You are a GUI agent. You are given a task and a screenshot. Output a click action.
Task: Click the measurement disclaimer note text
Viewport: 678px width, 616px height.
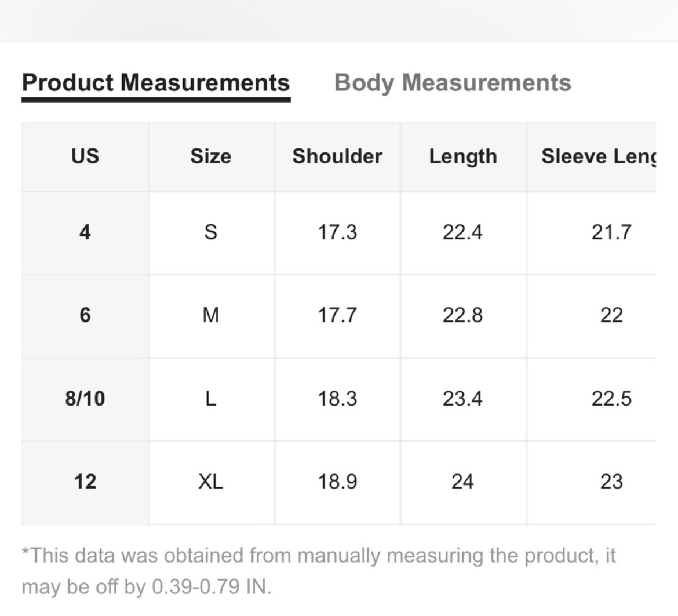tap(319, 571)
